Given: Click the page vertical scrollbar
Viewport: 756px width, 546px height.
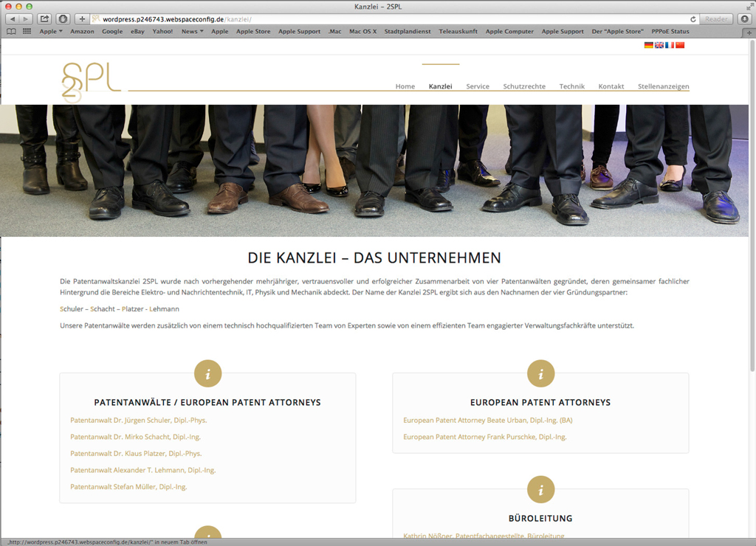Looking at the screenshot, I should coord(752,207).
